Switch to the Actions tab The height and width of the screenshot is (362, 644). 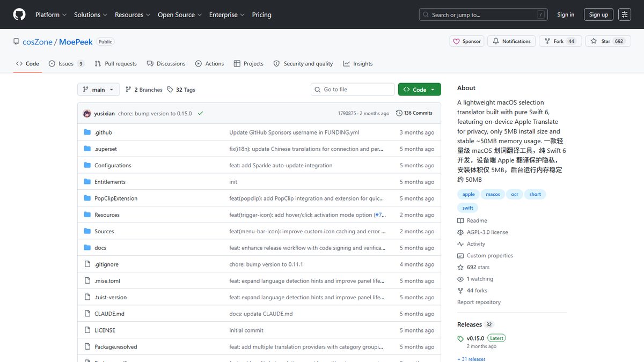point(209,63)
